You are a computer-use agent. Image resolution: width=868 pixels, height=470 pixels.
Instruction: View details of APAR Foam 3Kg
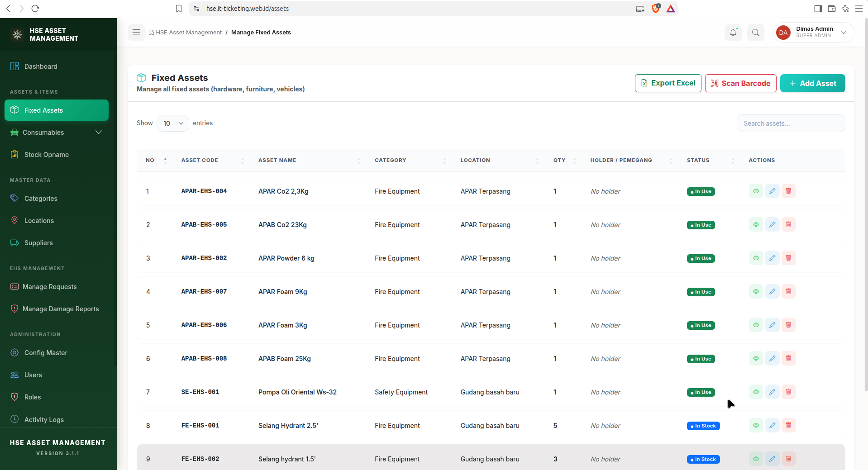(756, 325)
